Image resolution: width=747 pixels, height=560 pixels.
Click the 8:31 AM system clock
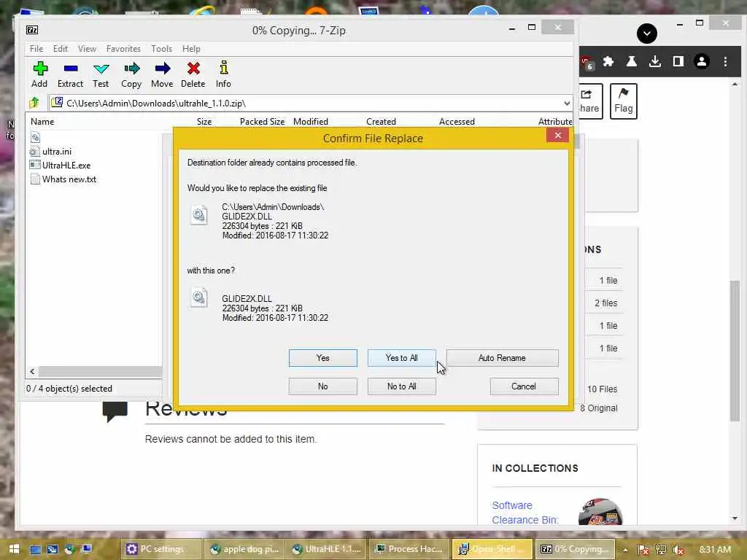coord(715,550)
